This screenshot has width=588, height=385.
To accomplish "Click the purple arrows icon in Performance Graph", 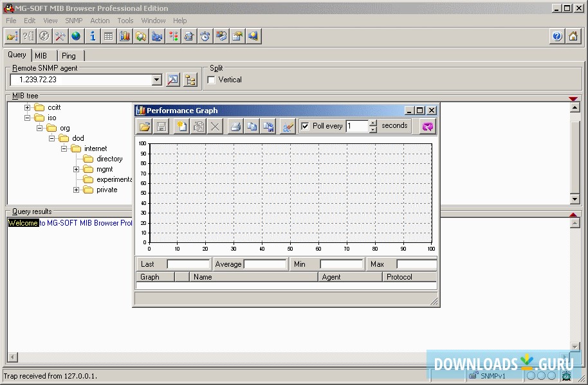I will click(x=428, y=126).
